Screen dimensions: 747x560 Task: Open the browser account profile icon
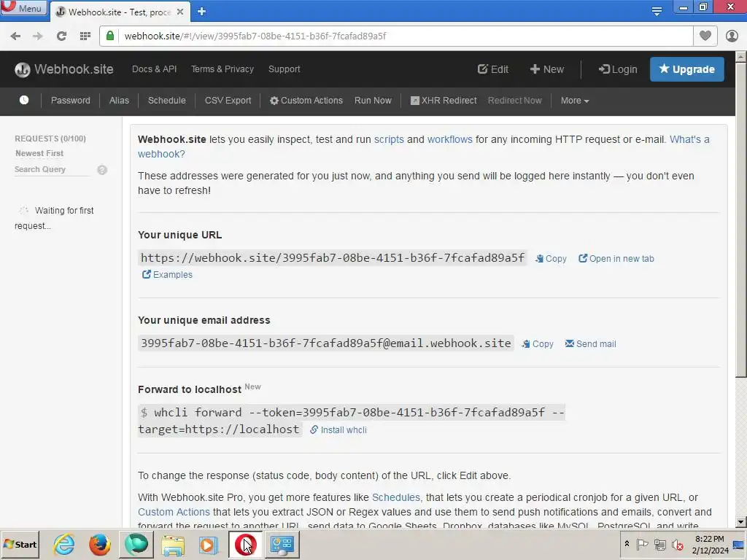[x=732, y=36]
